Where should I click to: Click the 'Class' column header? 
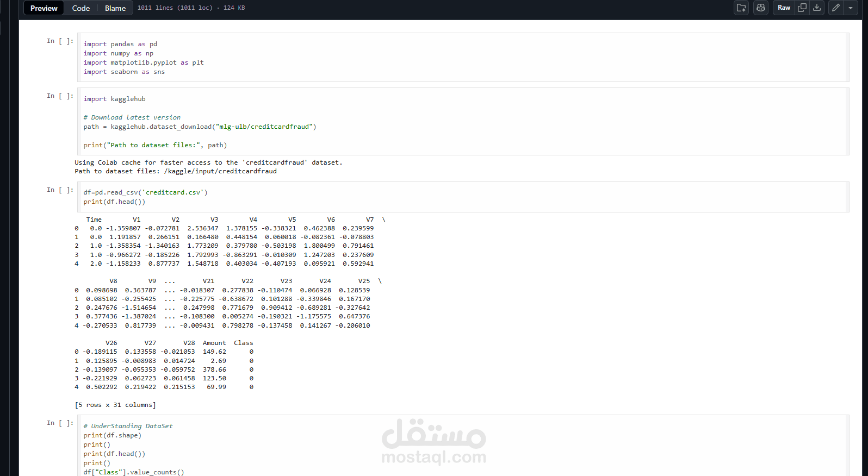(x=244, y=343)
